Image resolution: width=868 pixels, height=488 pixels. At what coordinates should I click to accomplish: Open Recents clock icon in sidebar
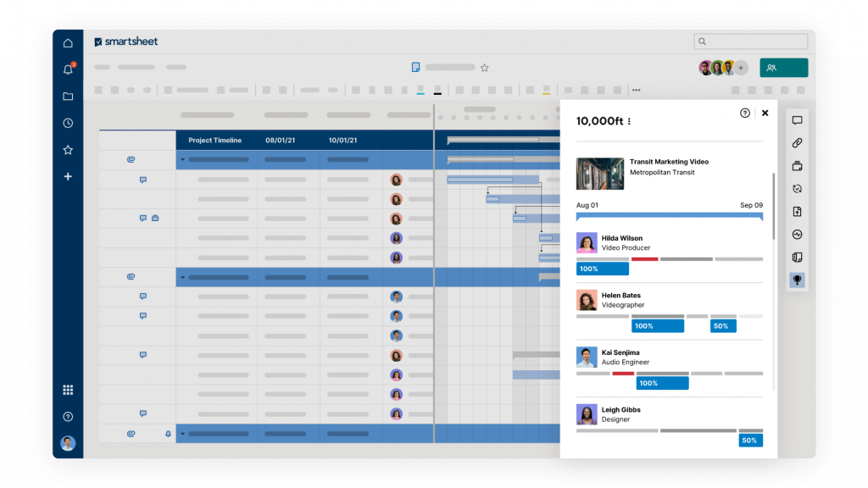tap(68, 123)
